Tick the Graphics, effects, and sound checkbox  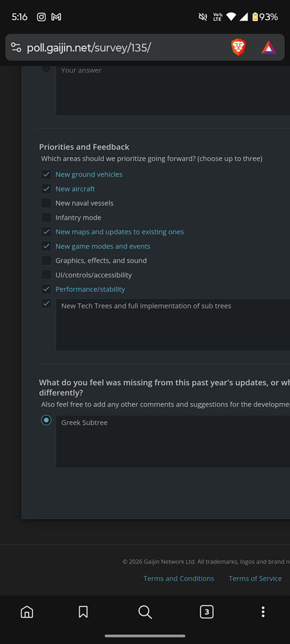point(46,260)
